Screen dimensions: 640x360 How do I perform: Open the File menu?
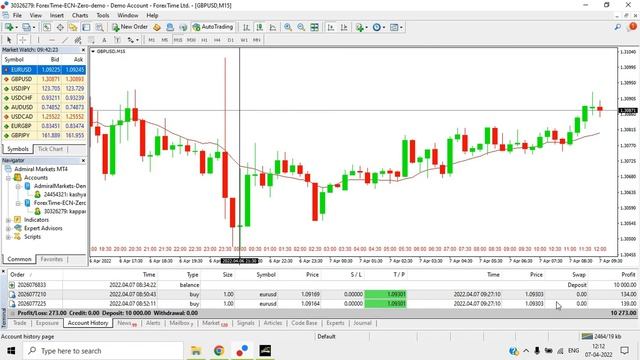17,16
